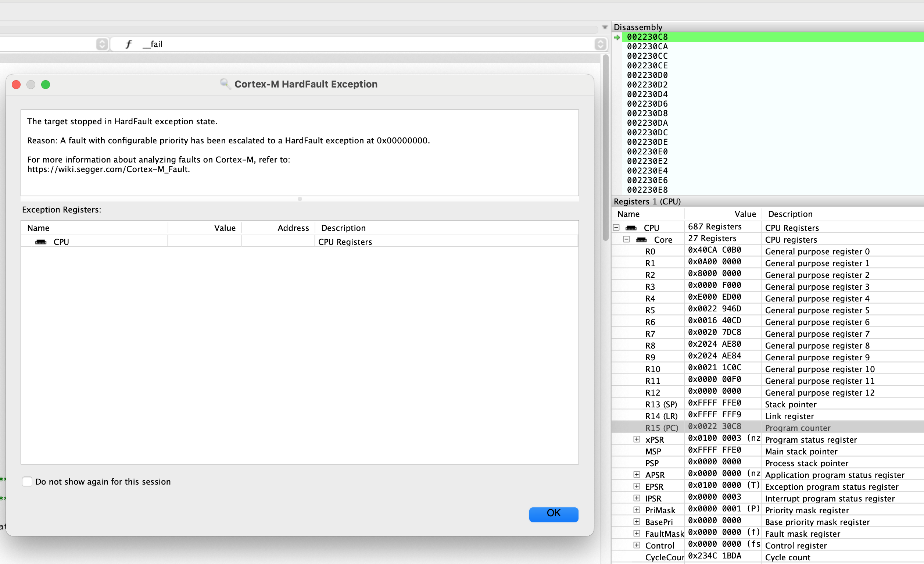Expand the xPSR register entry
This screenshot has height=564, width=924.
click(x=637, y=439)
